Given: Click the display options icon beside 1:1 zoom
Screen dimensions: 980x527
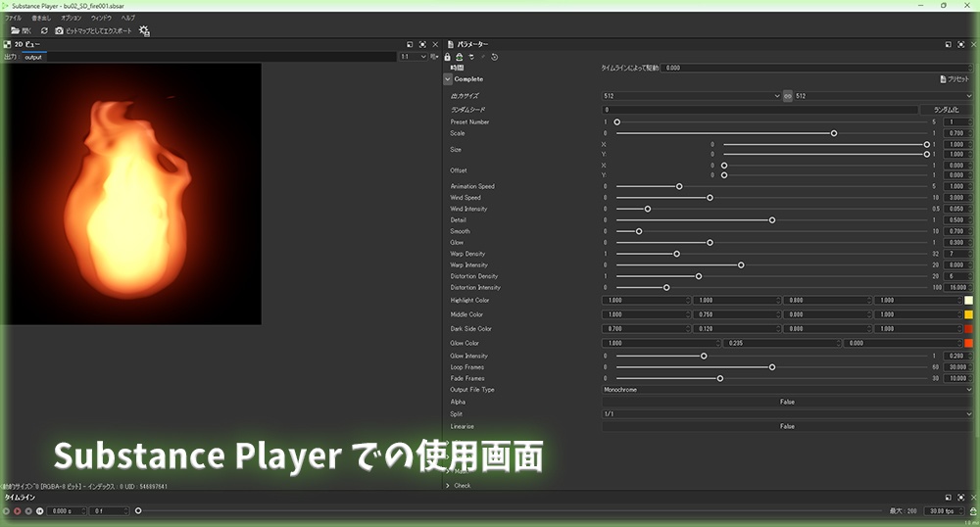Looking at the screenshot, I should tap(434, 57).
